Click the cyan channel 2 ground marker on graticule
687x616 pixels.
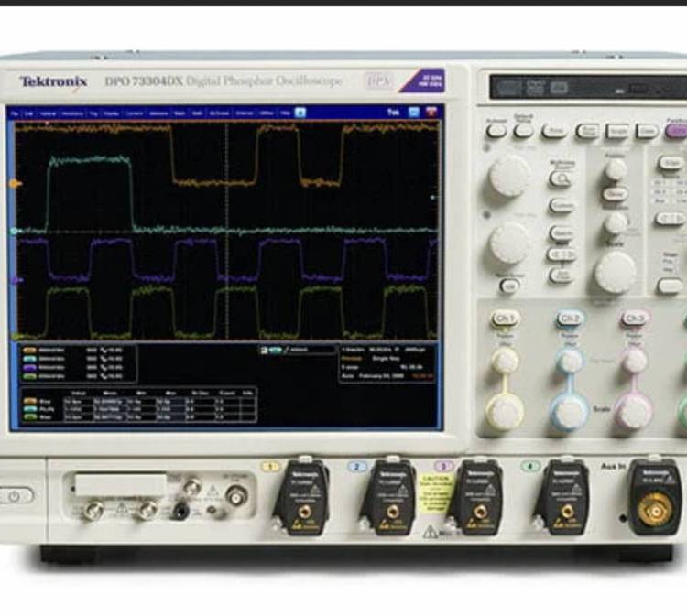pos(14,231)
